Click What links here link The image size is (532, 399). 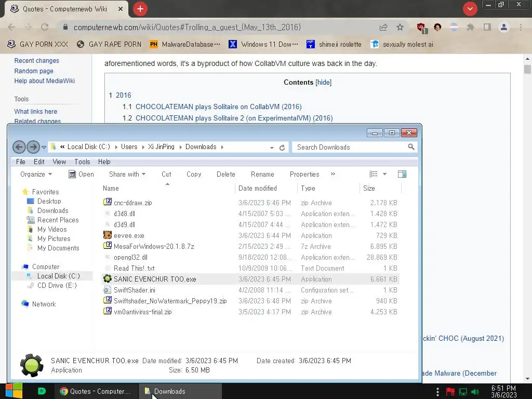coord(36,111)
